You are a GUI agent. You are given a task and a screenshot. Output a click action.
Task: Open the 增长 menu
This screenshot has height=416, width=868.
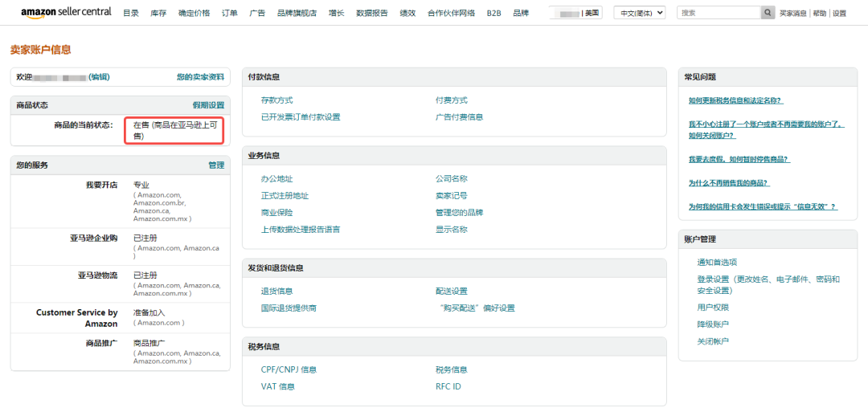[336, 14]
